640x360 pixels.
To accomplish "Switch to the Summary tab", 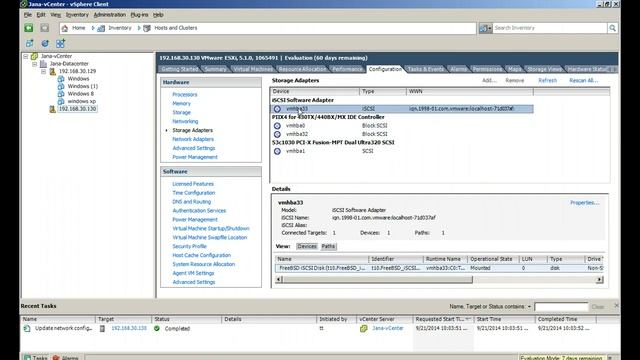I will [215, 69].
